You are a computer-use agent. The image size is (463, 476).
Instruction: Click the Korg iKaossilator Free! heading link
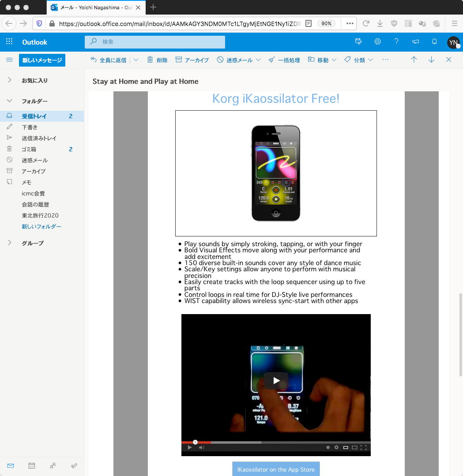pos(276,98)
